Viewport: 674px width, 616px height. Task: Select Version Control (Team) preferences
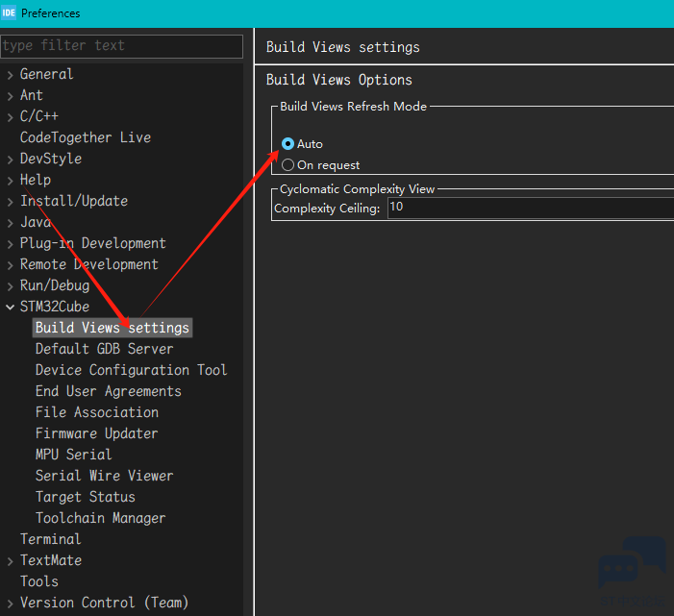[x=105, y=603]
